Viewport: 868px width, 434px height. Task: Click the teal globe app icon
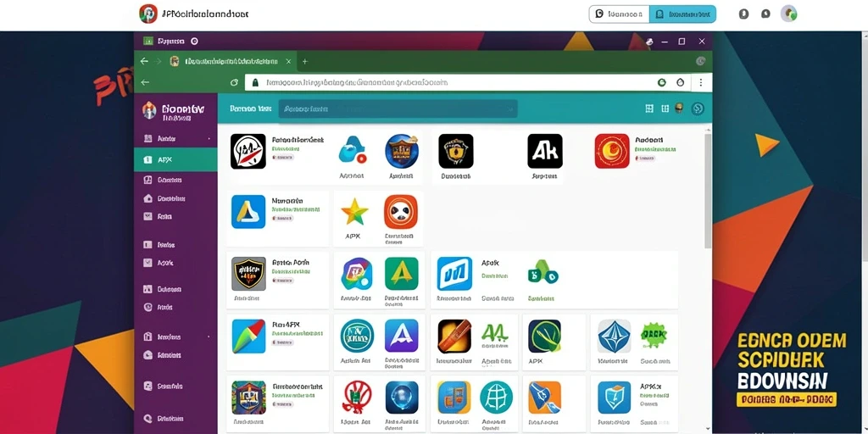coord(496,398)
